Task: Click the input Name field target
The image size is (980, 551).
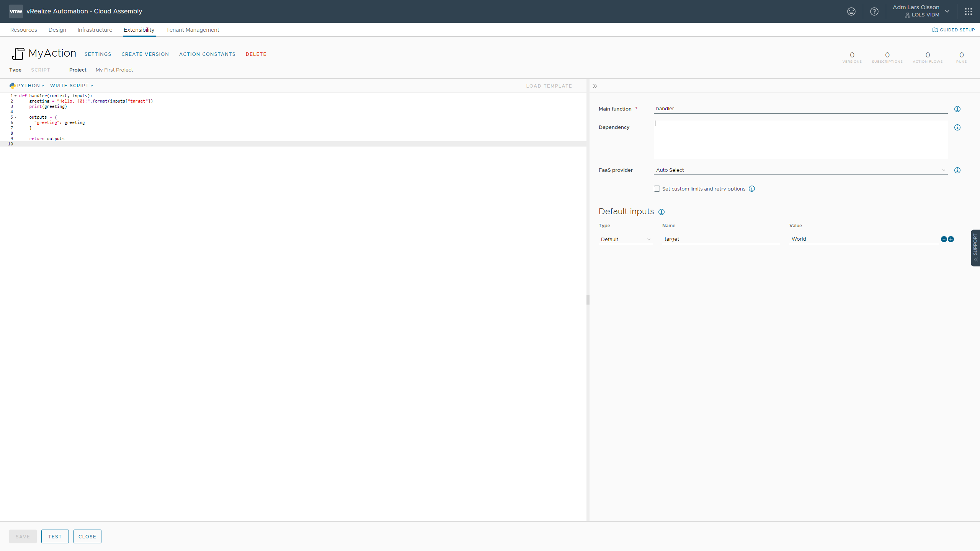Action: click(x=721, y=239)
